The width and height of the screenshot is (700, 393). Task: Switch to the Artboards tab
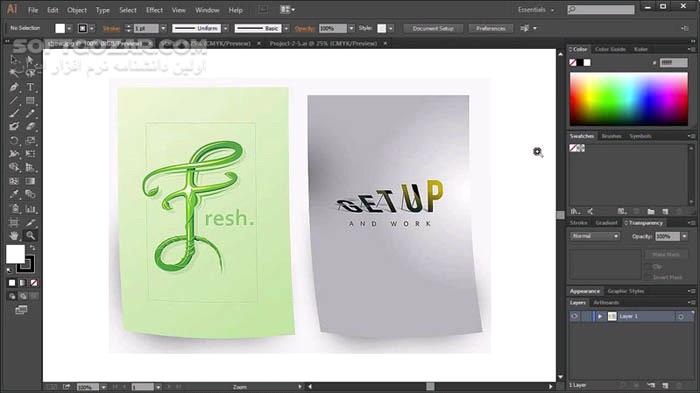point(606,302)
